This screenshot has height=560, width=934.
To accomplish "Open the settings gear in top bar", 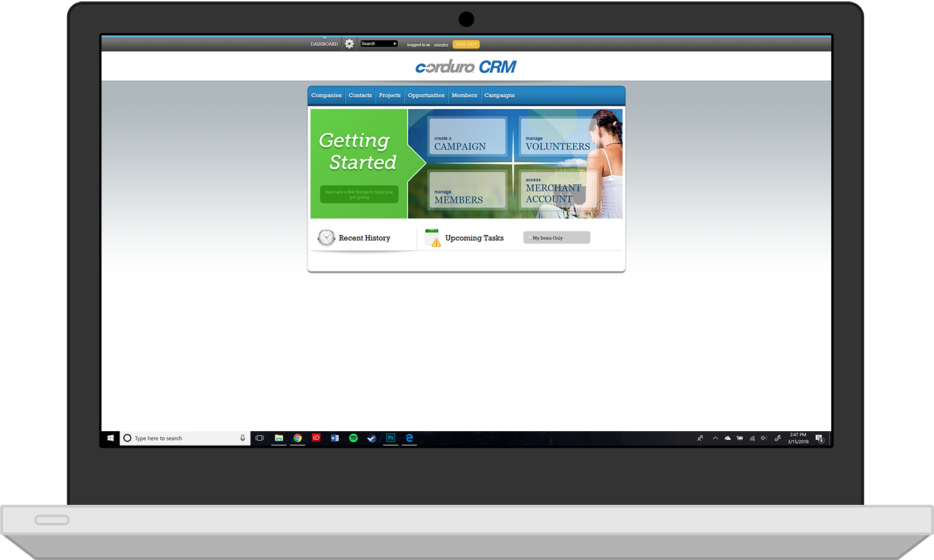I will click(349, 44).
